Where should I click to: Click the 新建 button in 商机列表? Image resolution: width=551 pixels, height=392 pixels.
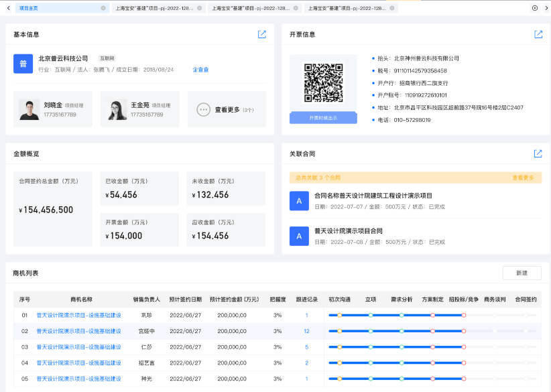coord(522,273)
